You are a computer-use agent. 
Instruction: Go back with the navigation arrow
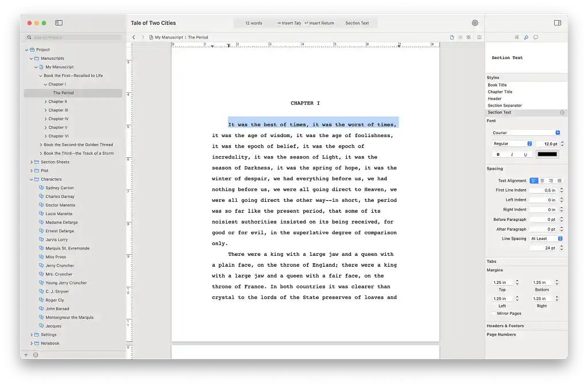[134, 37]
